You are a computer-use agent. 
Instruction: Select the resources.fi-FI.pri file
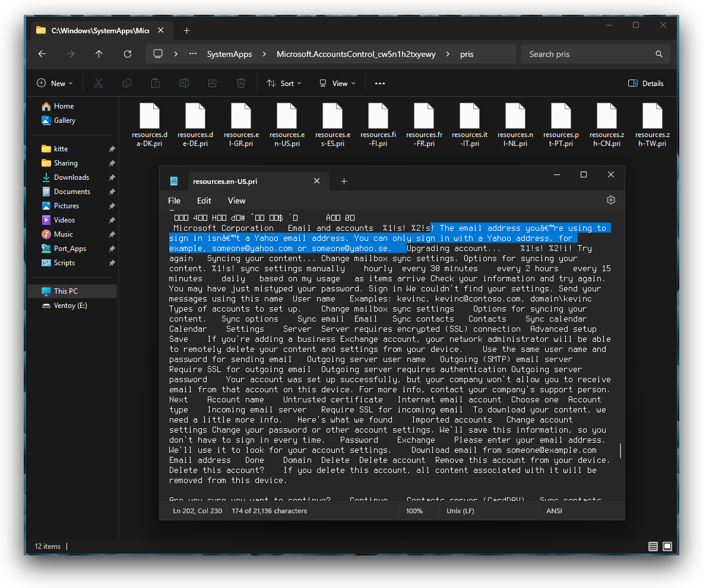pyautogui.click(x=378, y=125)
